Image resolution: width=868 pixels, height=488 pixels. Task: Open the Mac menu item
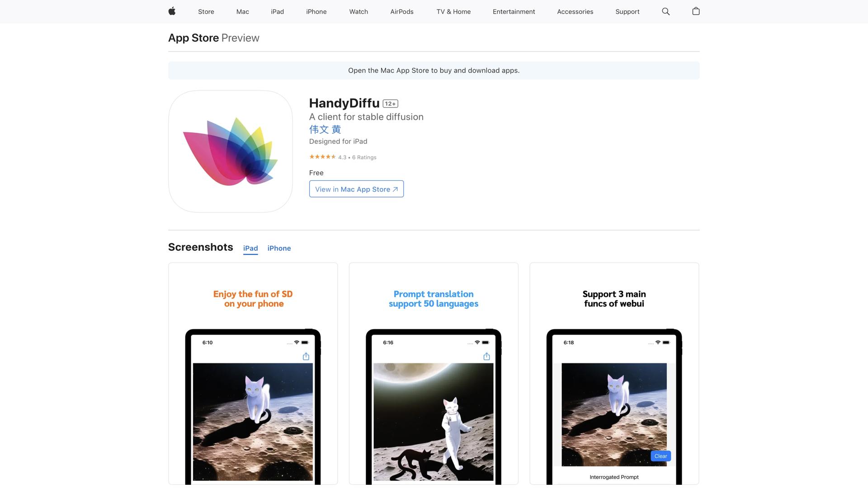click(242, 12)
